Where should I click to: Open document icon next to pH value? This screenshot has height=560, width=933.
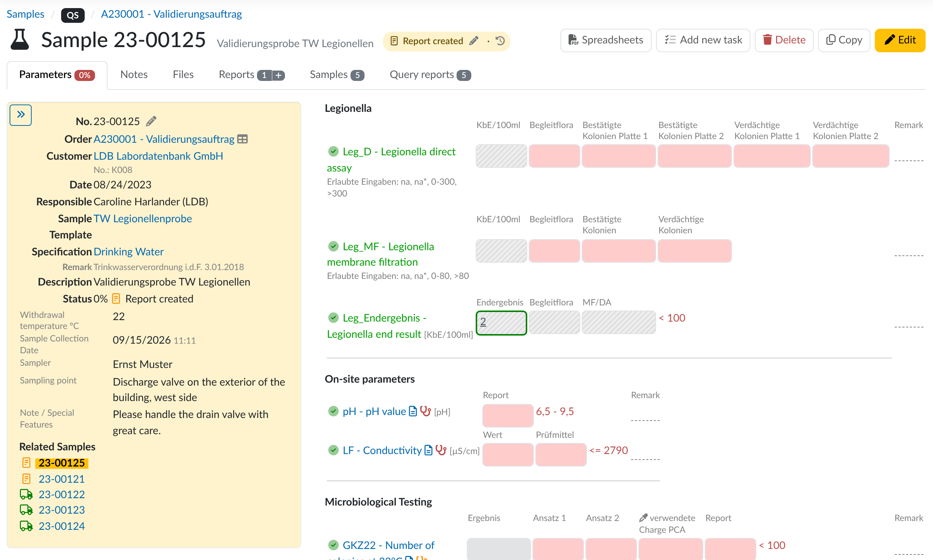(413, 411)
